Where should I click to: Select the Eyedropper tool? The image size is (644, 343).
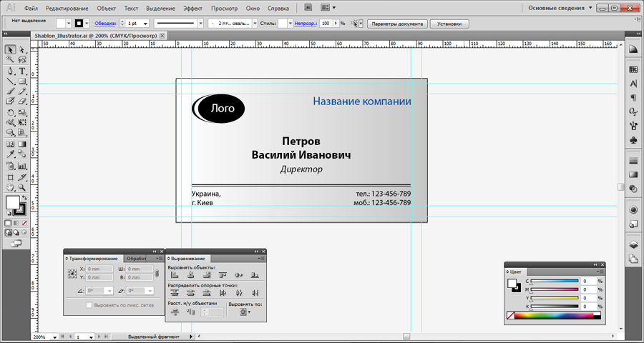pyautogui.click(x=10, y=154)
